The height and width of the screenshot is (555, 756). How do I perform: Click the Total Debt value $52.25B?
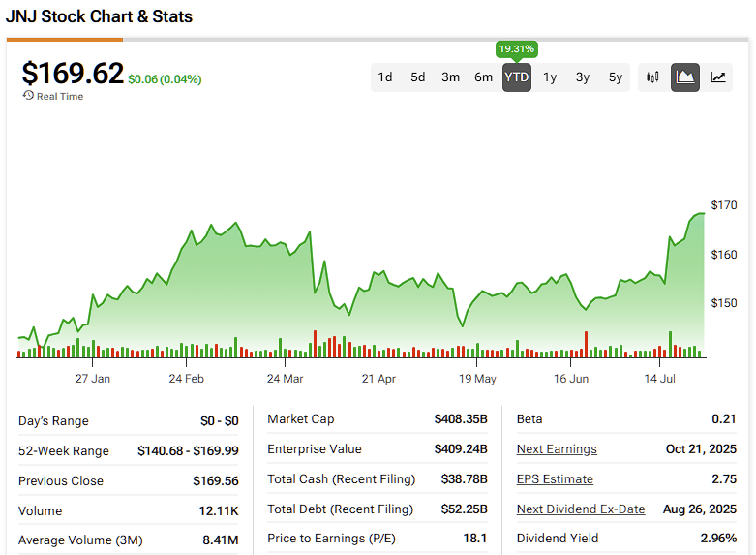[x=464, y=509]
